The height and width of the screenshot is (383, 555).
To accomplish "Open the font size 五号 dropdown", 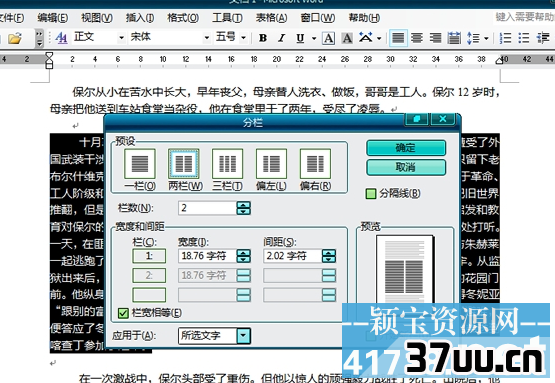I will tap(244, 38).
